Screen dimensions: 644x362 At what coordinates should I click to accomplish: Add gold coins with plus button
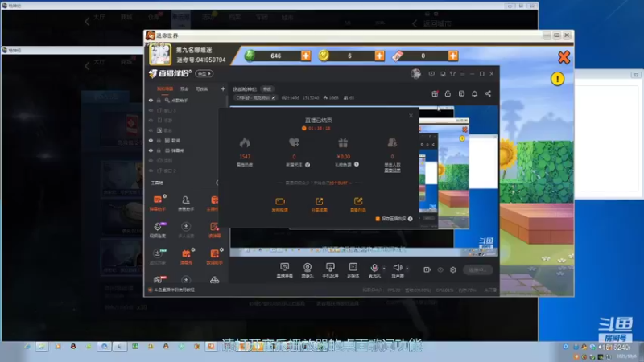[x=379, y=56]
